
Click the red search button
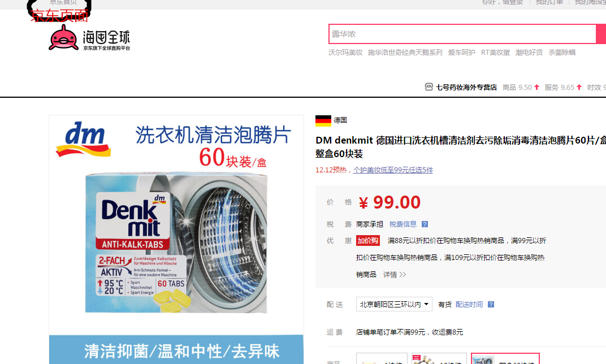point(601,34)
